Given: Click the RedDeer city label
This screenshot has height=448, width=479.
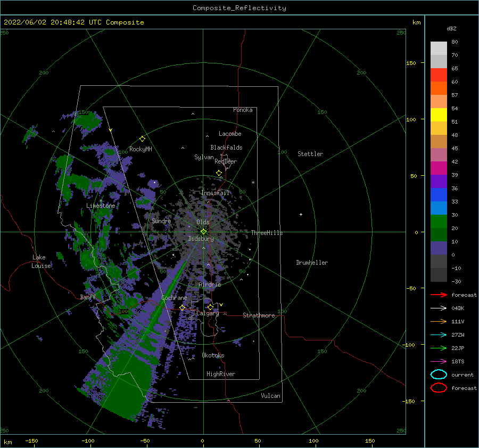Looking at the screenshot, I should (226, 161).
